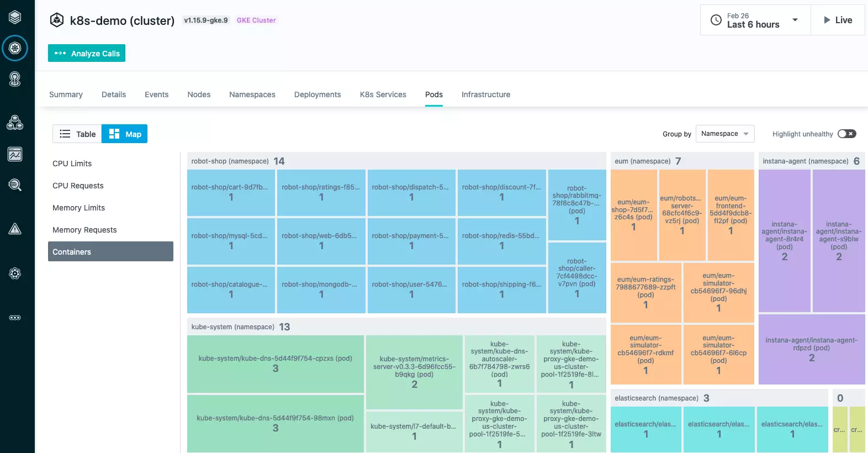This screenshot has width=868, height=453.
Task: Select the robot-shop/cart pod tile
Action: (x=231, y=192)
